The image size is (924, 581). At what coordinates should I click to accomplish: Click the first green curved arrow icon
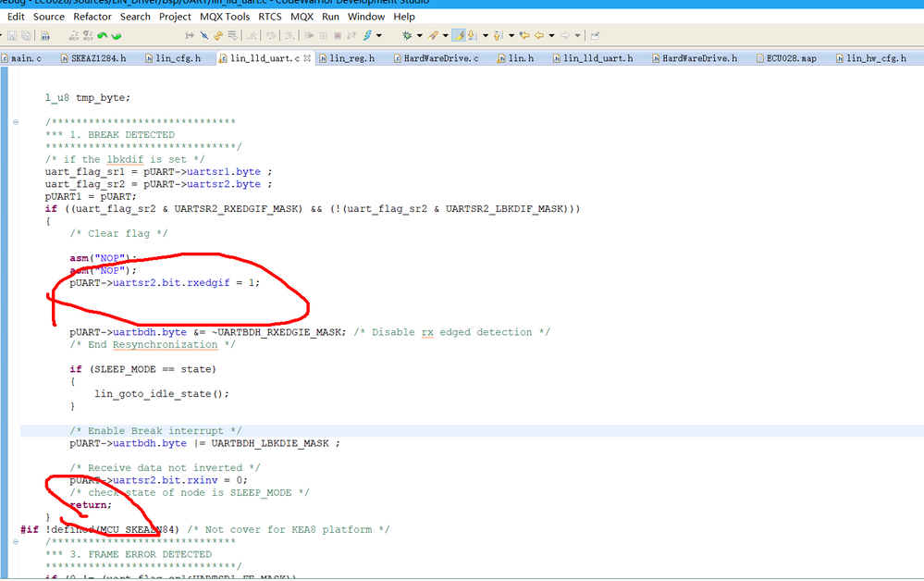(103, 35)
